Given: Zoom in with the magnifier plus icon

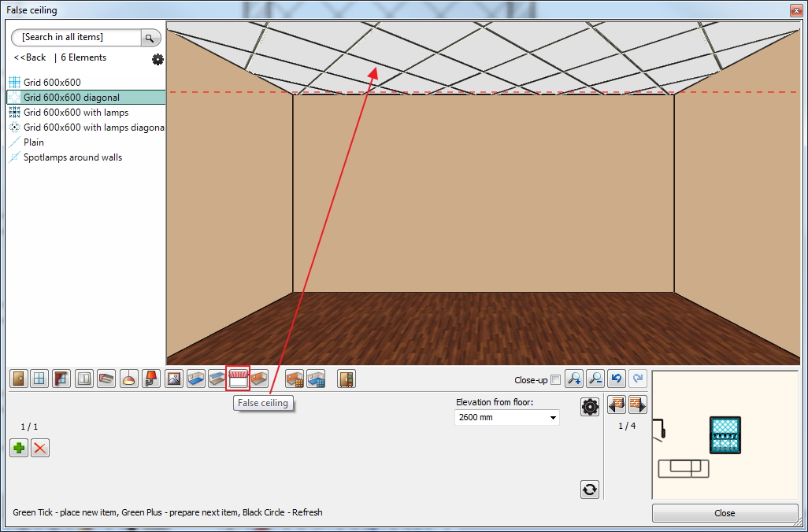Looking at the screenshot, I should coord(574,379).
